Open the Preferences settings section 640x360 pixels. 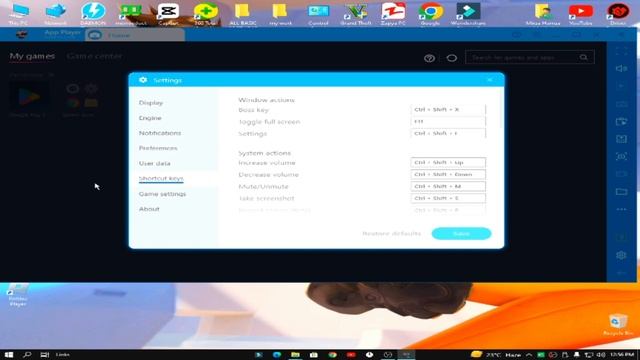[158, 148]
